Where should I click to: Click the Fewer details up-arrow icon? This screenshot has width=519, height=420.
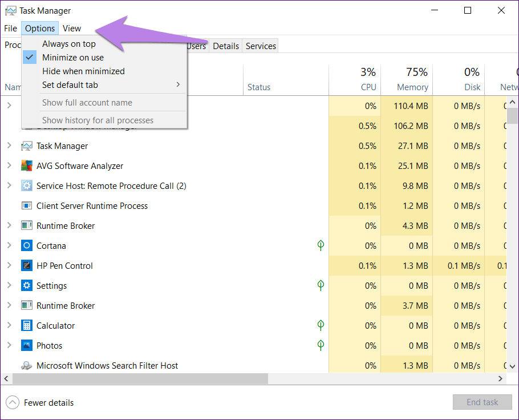pyautogui.click(x=12, y=402)
